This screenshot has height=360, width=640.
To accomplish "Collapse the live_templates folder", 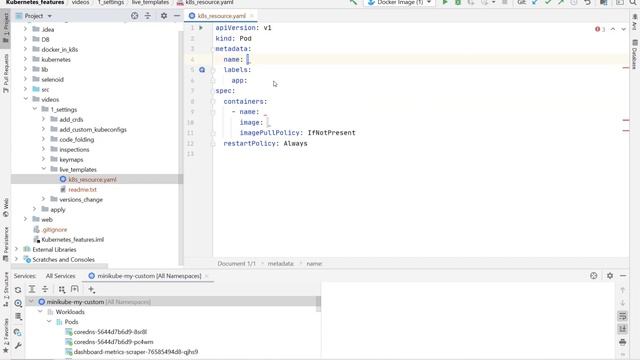I will point(44,169).
